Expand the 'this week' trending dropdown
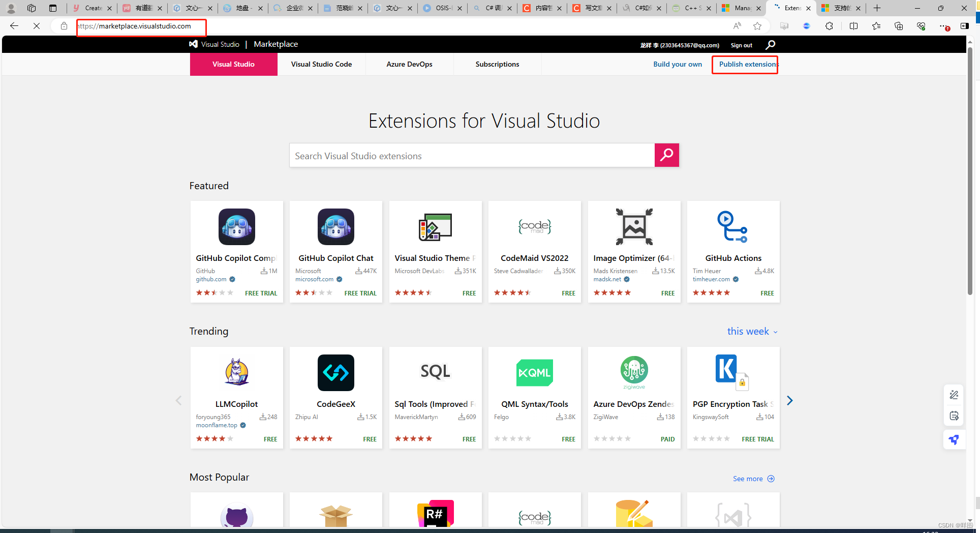The height and width of the screenshot is (533, 980). 752,331
